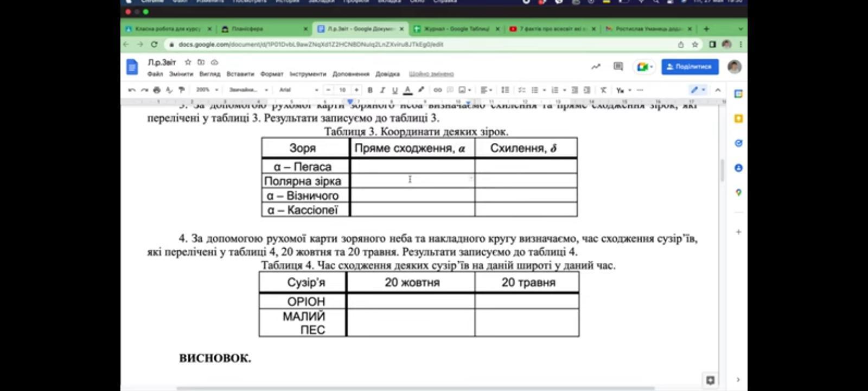This screenshot has width=868, height=391.
Task: Undo the last edit
Action: (132, 90)
